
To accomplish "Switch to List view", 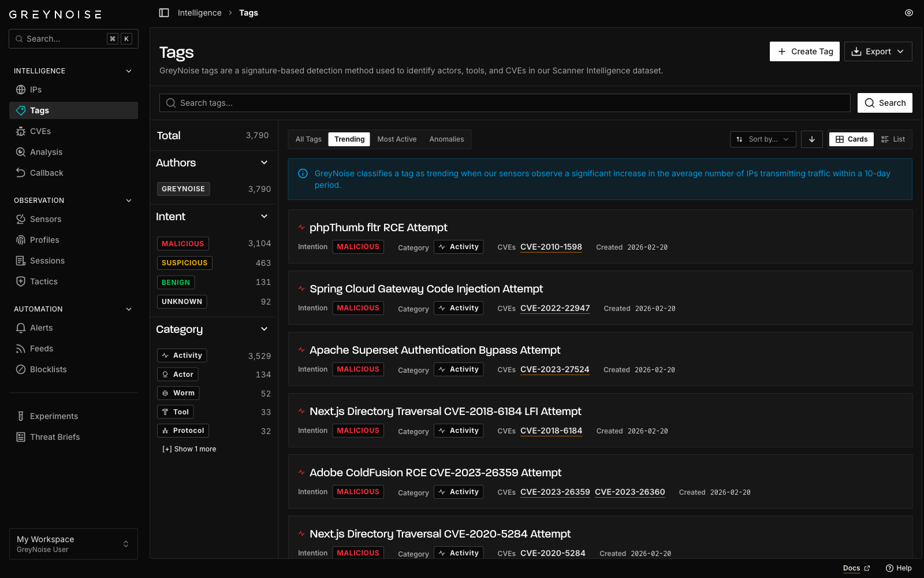I will click(893, 139).
